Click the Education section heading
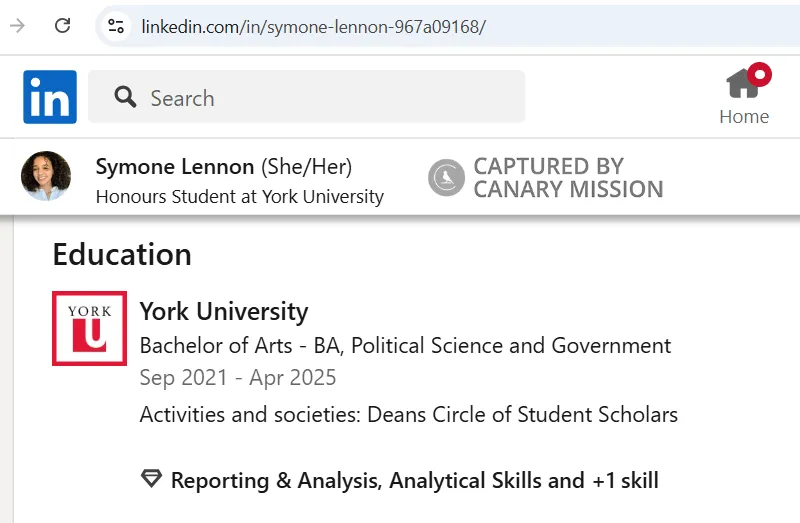800x523 pixels. pyautogui.click(x=122, y=254)
